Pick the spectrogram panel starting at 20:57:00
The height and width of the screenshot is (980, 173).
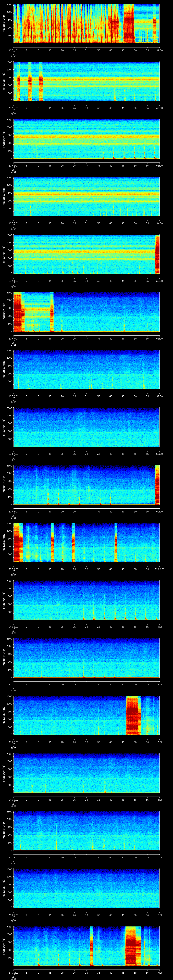86,427
